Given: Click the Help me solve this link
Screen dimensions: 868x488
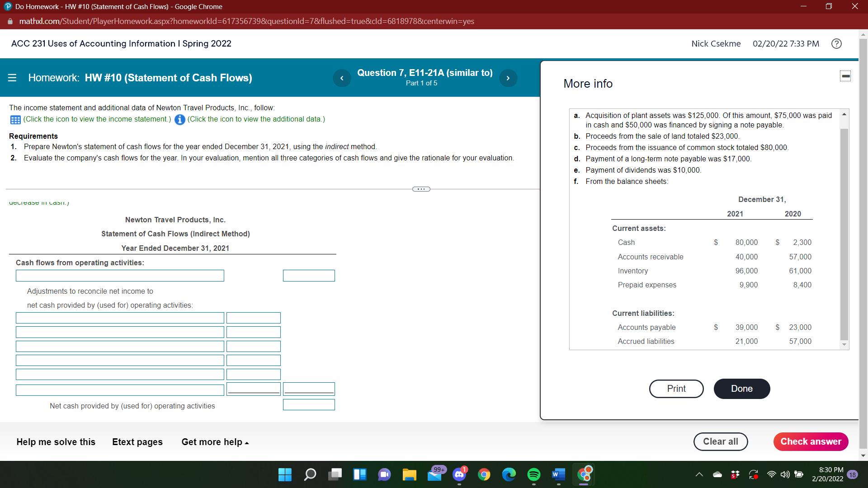Looking at the screenshot, I should pyautogui.click(x=56, y=441).
